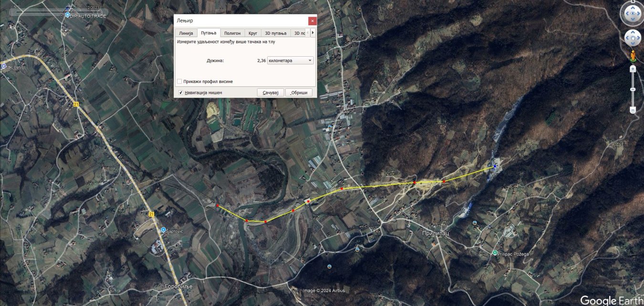Click the Saptović place marker icon

163,230
